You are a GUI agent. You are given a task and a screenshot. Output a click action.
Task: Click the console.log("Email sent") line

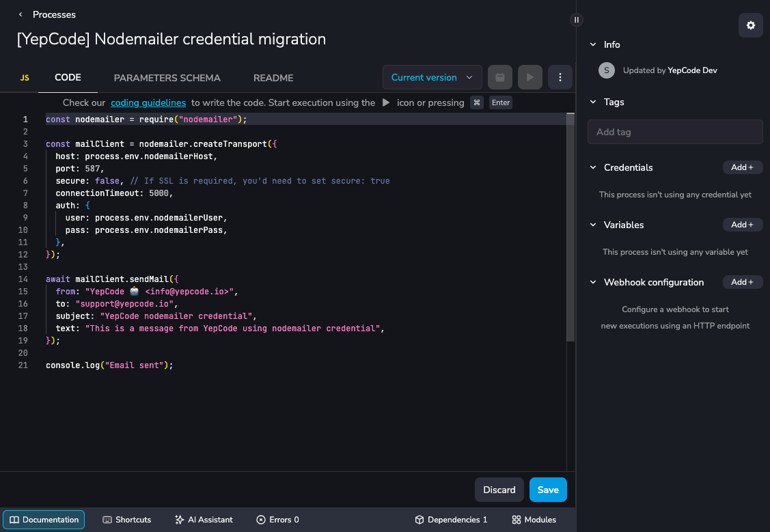point(109,365)
